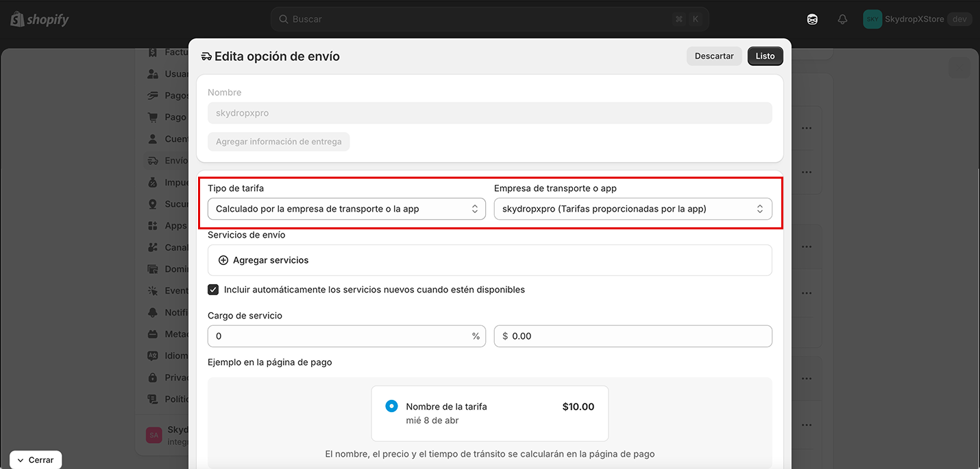The width and height of the screenshot is (980, 469).
Task: Click the 'Edita opción de envío' heading
Action: [x=277, y=56]
